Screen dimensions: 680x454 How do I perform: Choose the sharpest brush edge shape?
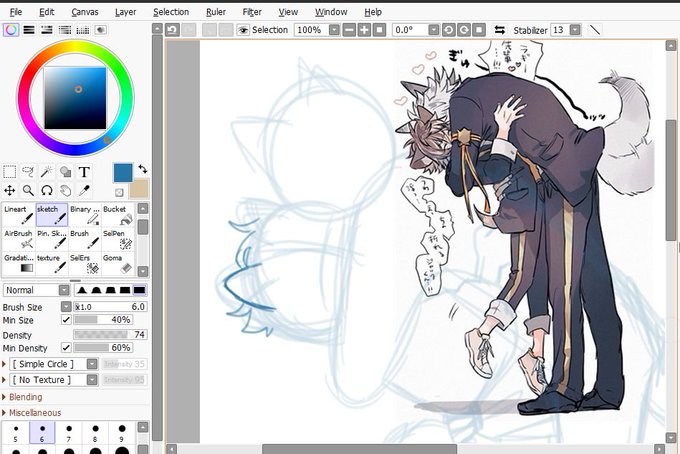(82, 290)
